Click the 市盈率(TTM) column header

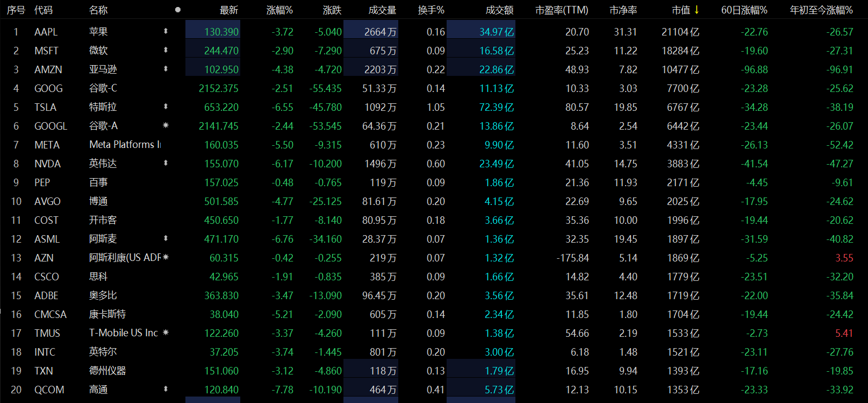click(562, 10)
